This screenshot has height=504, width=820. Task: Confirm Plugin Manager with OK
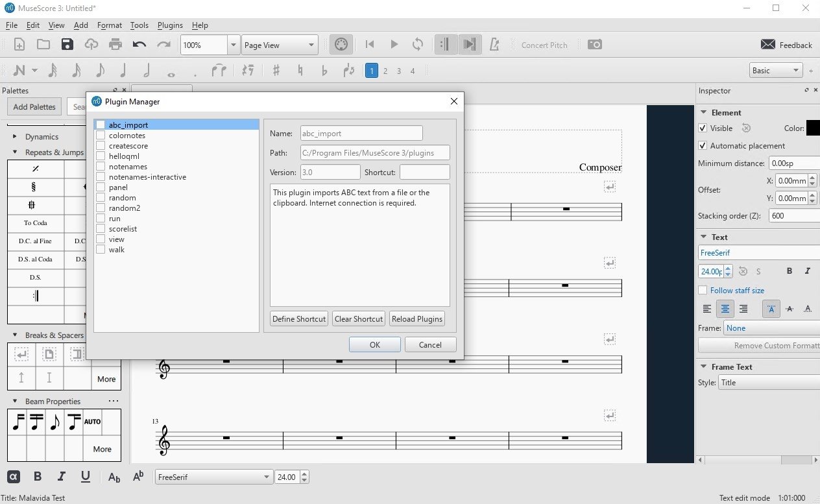pyautogui.click(x=375, y=345)
